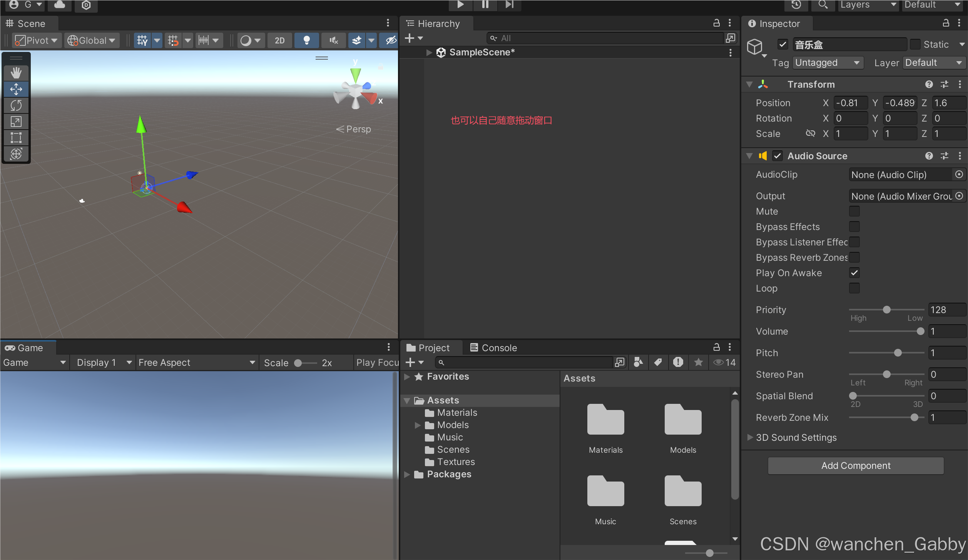Click the Play button
This screenshot has width=968, height=560.
460,5
